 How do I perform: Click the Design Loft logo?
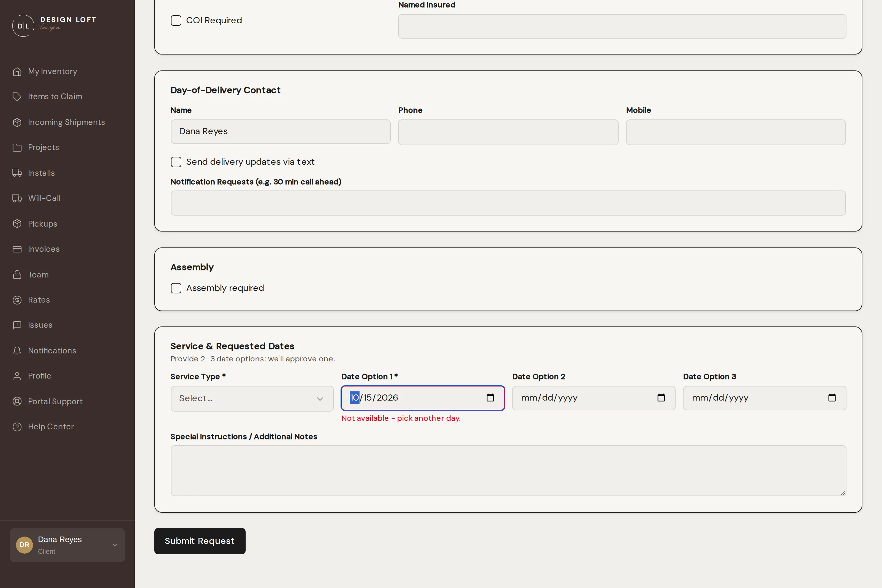[x=55, y=25]
